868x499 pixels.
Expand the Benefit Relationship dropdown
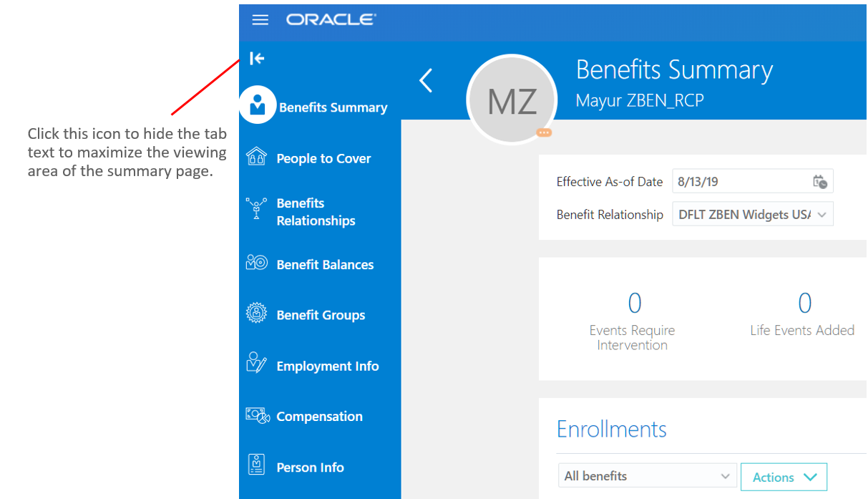pos(821,215)
